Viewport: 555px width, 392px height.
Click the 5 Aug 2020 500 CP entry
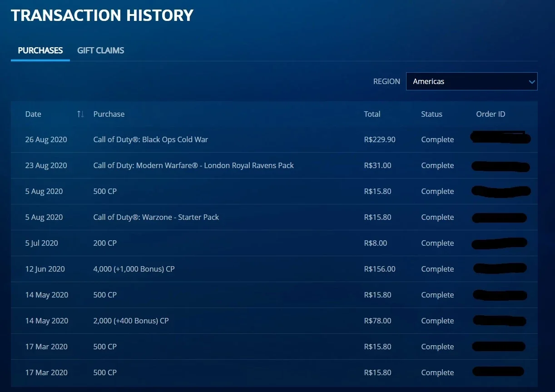[105, 191]
